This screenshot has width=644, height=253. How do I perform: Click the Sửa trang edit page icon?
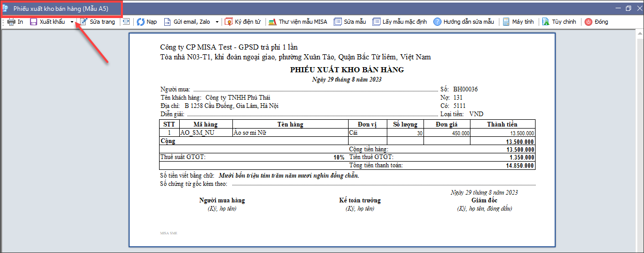[84, 22]
